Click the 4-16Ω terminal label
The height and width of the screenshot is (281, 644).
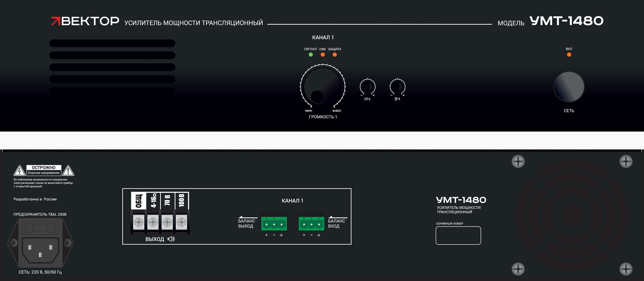(153, 201)
